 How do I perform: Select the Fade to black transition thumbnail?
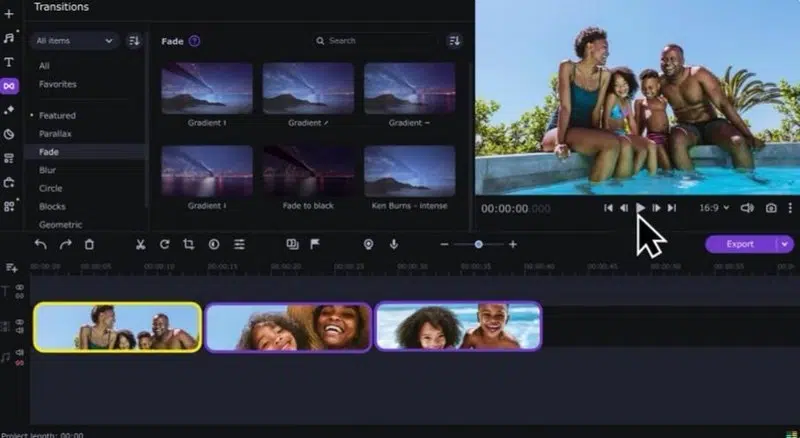[308, 171]
